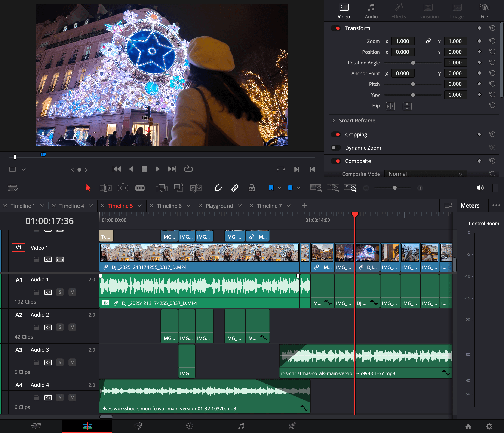
Task: Flip the image vertically
Action: 407,106
